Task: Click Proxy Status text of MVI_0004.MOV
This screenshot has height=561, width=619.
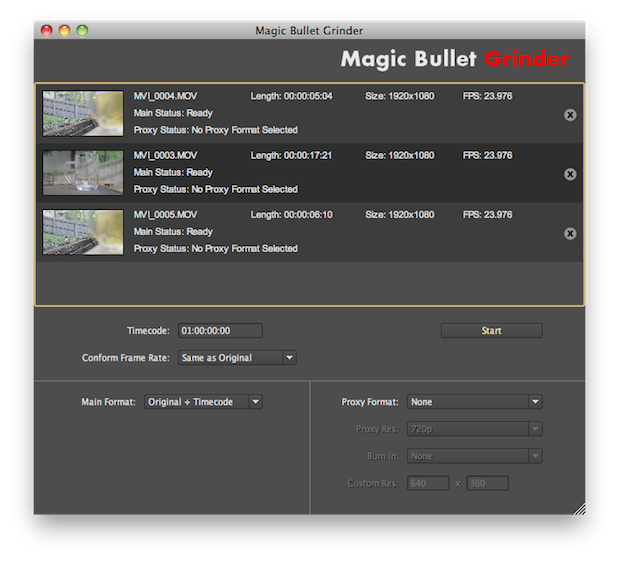Action: pos(216,130)
